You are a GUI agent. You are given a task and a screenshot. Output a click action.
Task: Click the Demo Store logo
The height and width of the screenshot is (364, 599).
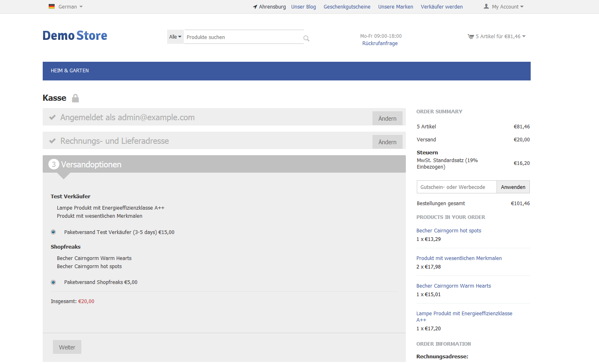75,36
